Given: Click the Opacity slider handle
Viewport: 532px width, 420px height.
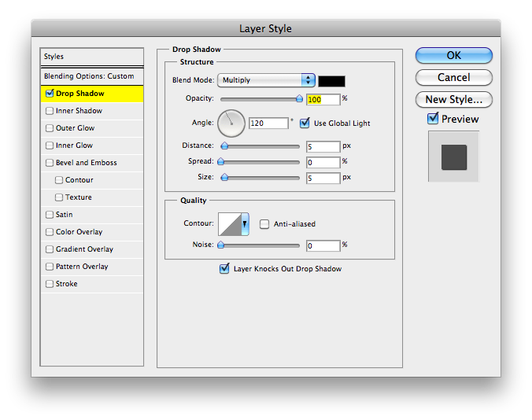Looking at the screenshot, I should [298, 99].
